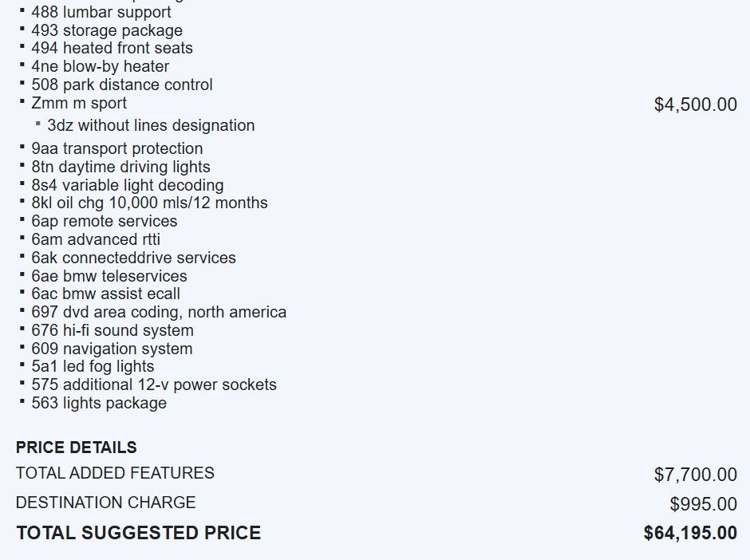Click the 494 heated front seats entry
Screen dimensions: 750x560
(112, 48)
